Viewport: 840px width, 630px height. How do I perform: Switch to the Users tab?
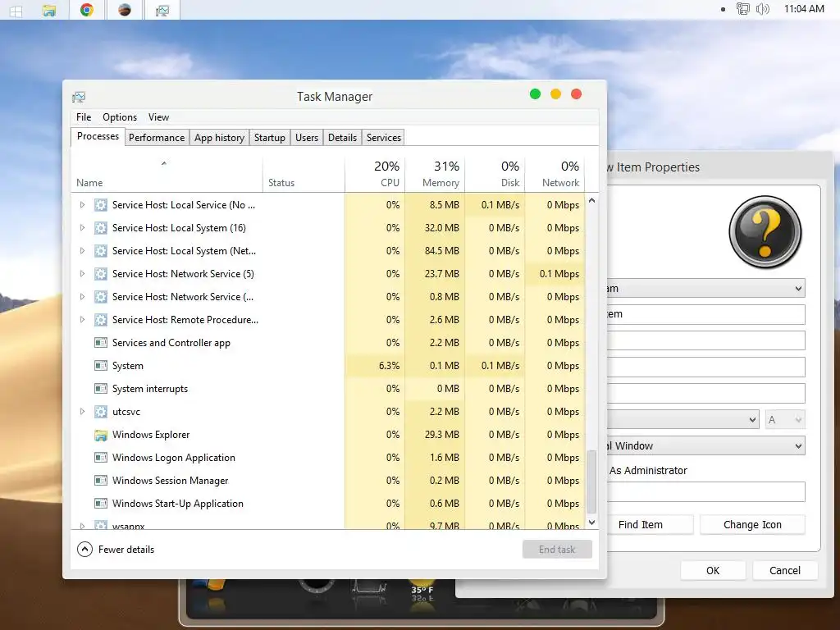point(307,138)
